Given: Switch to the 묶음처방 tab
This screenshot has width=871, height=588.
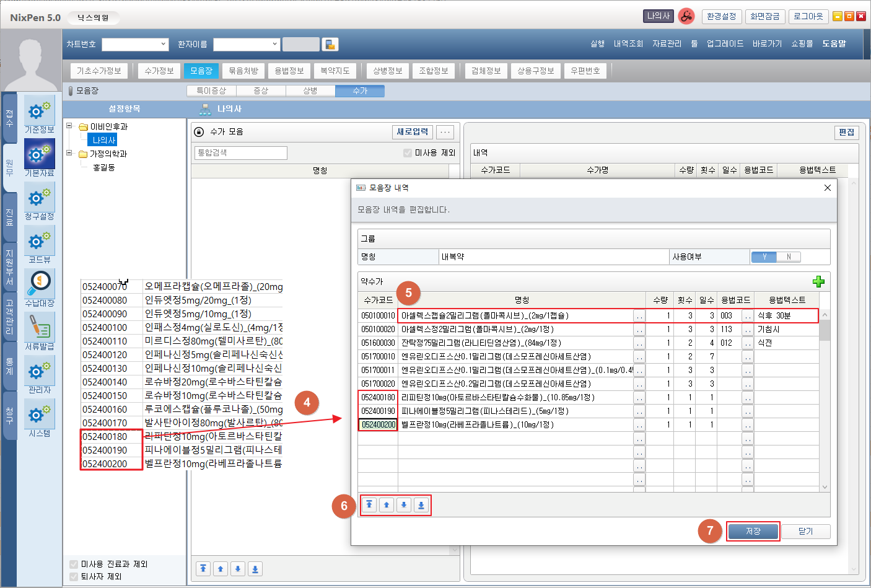Looking at the screenshot, I should (243, 71).
